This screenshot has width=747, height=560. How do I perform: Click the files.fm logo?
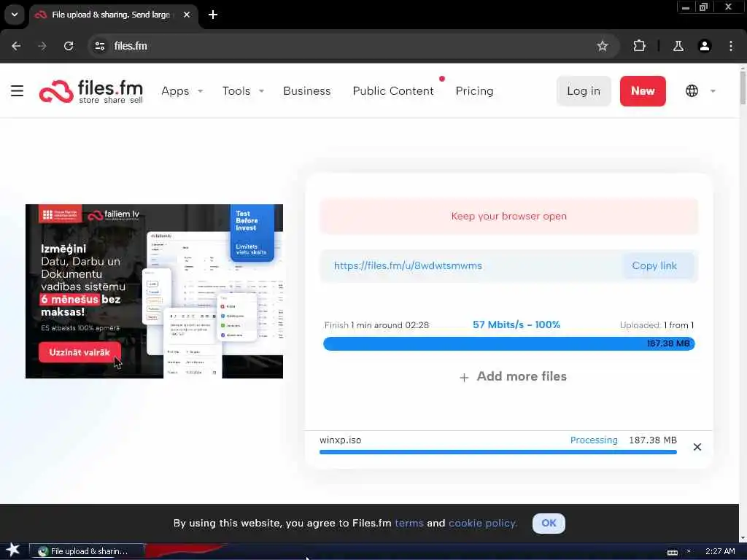click(x=91, y=91)
